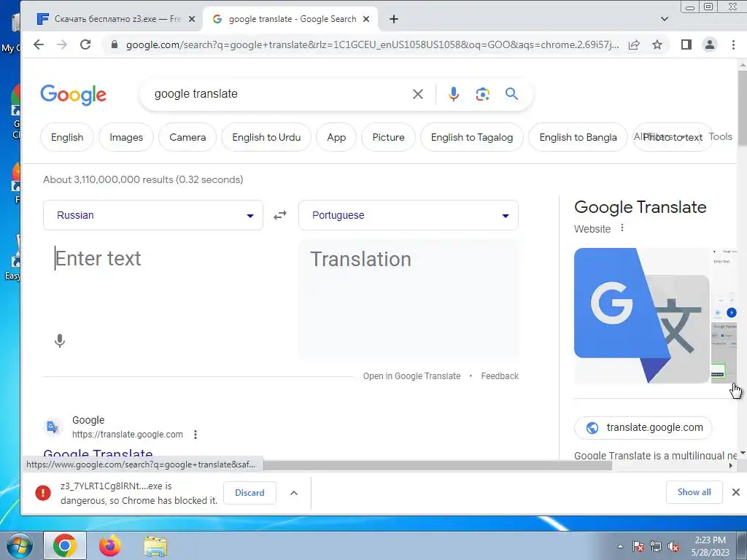Open the three-dot menu beside Website
The height and width of the screenshot is (560, 747).
coord(622,228)
